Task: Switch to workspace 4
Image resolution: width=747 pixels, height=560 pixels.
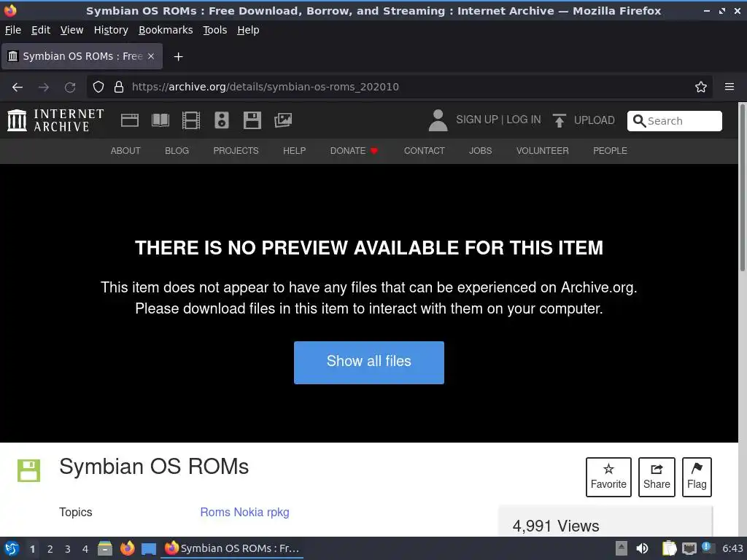Action: pyautogui.click(x=85, y=549)
